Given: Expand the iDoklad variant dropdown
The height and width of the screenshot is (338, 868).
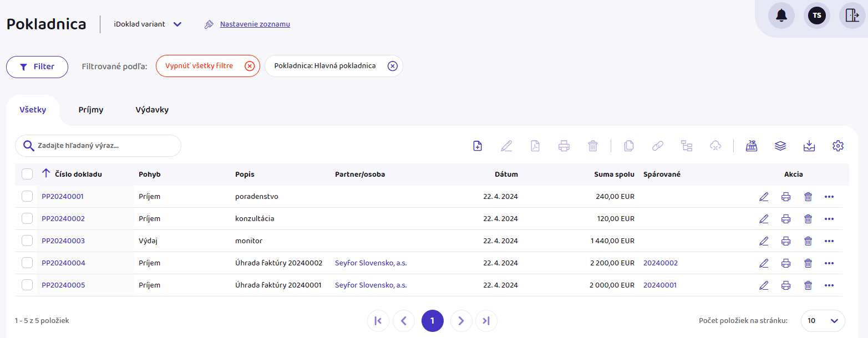Looking at the screenshot, I should pyautogui.click(x=177, y=24).
